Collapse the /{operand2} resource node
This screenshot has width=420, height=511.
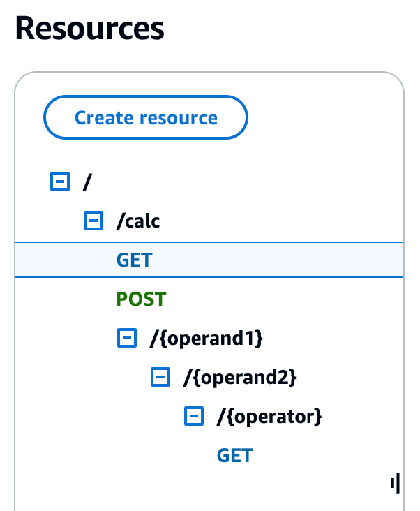pyautogui.click(x=160, y=378)
